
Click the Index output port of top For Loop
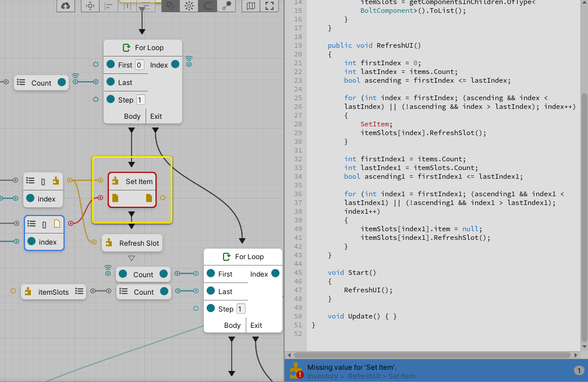pyautogui.click(x=174, y=65)
